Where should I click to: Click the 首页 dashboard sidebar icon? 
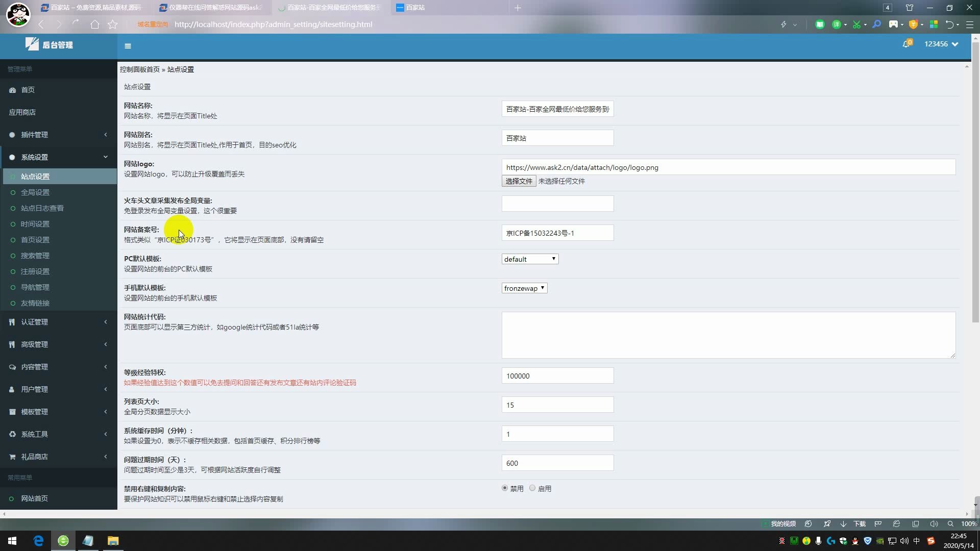[12, 90]
